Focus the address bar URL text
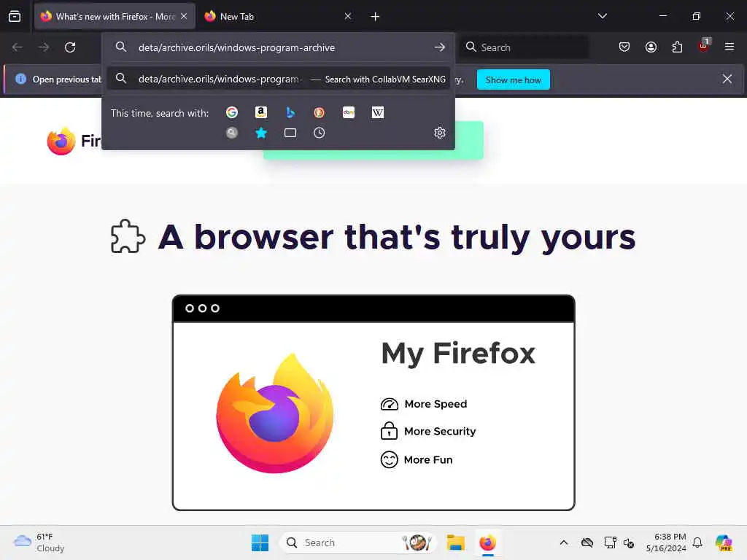Viewport: 747px width, 560px height. (x=236, y=47)
